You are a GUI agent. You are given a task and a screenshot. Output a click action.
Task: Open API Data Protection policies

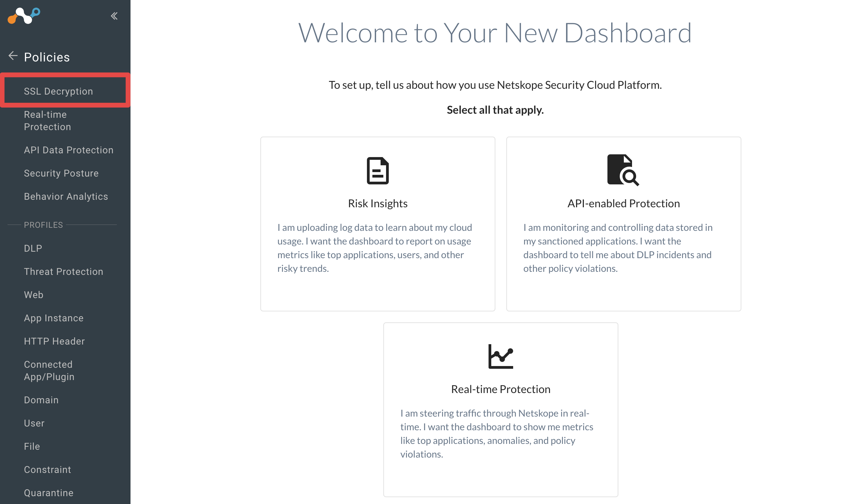(x=69, y=150)
